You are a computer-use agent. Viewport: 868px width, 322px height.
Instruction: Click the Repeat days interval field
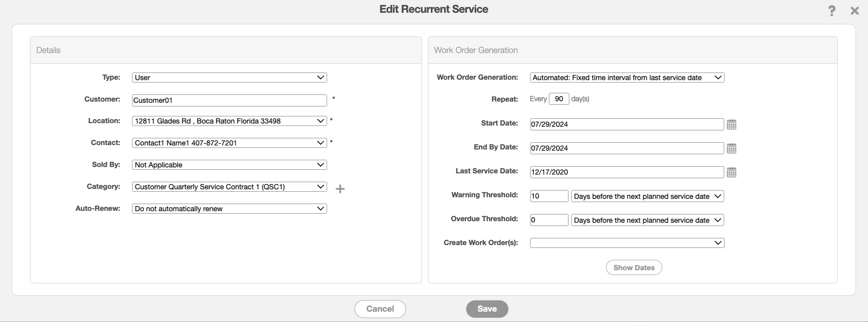click(558, 99)
